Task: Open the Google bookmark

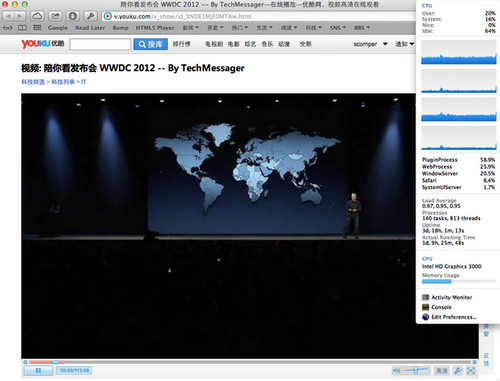Action: pos(58,28)
